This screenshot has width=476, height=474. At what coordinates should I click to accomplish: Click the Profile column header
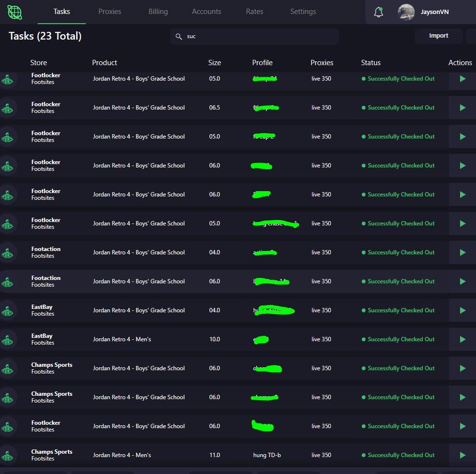coord(262,63)
